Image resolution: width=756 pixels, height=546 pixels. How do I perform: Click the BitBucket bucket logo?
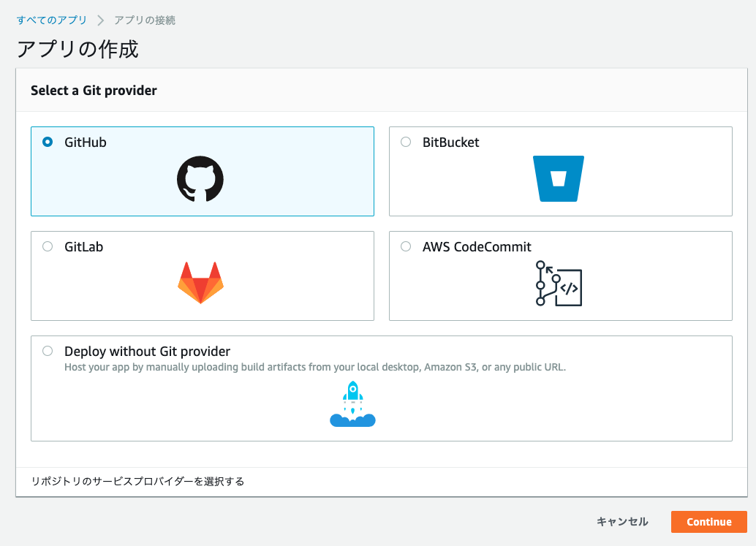point(559,179)
